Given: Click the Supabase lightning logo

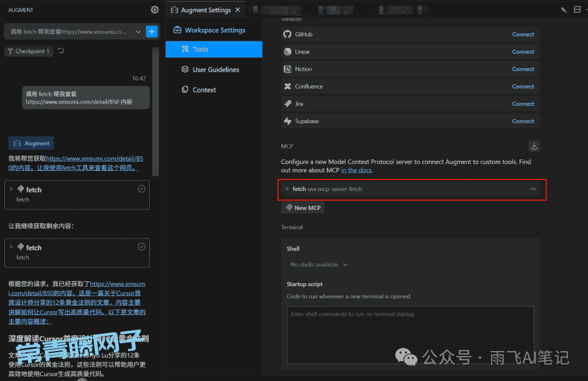Looking at the screenshot, I should (287, 121).
